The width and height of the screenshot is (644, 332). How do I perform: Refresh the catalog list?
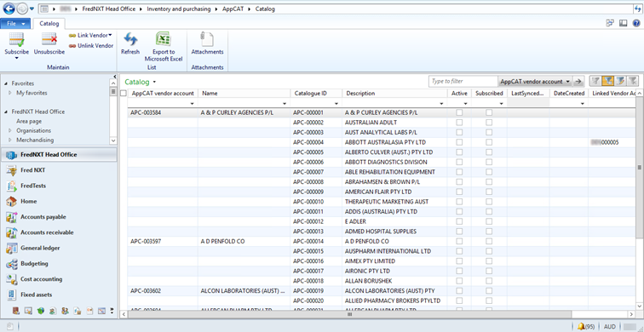coord(130,43)
